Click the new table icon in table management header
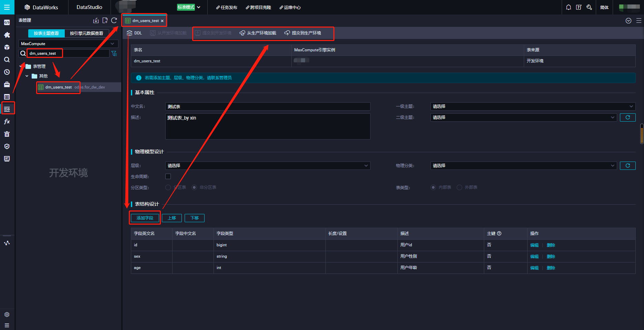This screenshot has width=644, height=330. pyautogui.click(x=105, y=21)
